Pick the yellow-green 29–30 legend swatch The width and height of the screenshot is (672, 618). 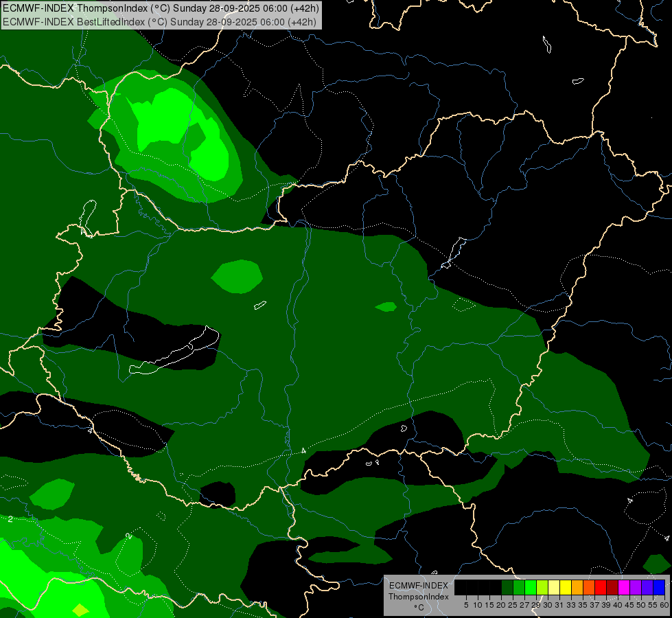tap(542, 587)
